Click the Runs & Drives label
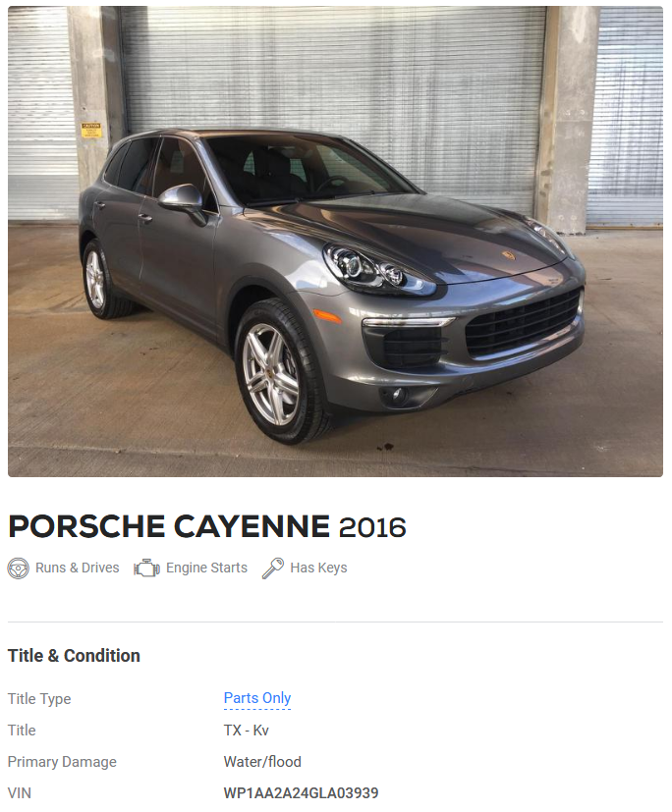The width and height of the screenshot is (672, 812). (x=78, y=568)
